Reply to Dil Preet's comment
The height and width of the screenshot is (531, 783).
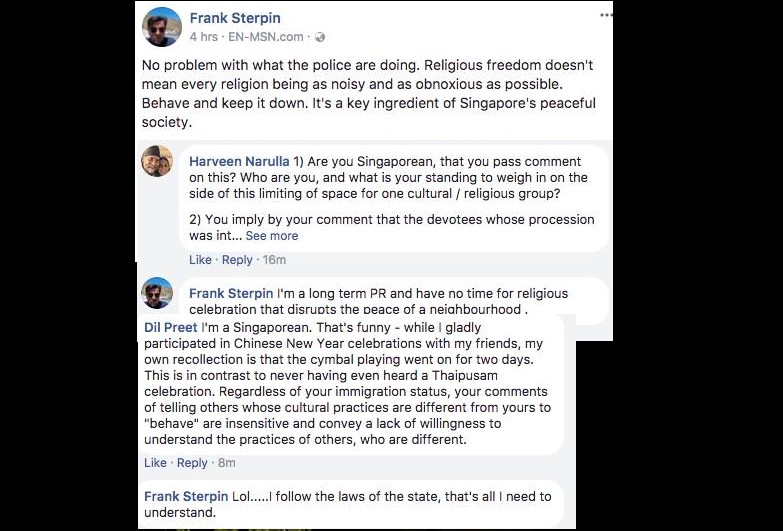[x=192, y=463]
